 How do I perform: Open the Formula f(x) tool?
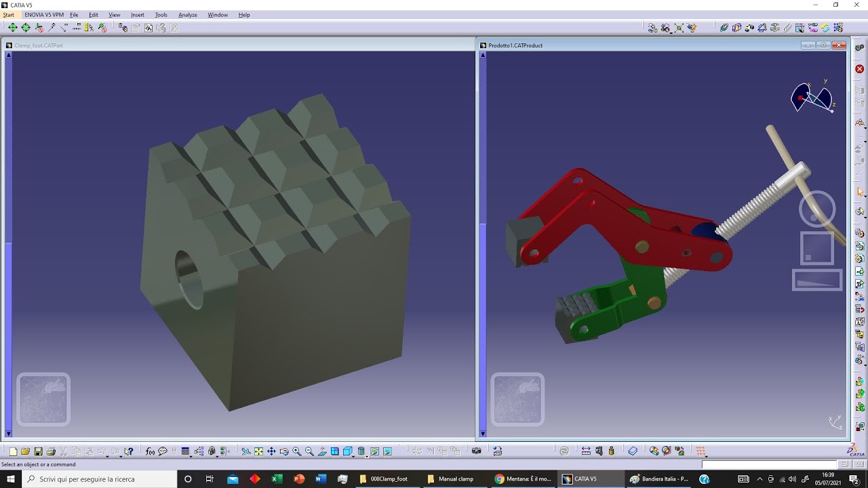coord(150,451)
